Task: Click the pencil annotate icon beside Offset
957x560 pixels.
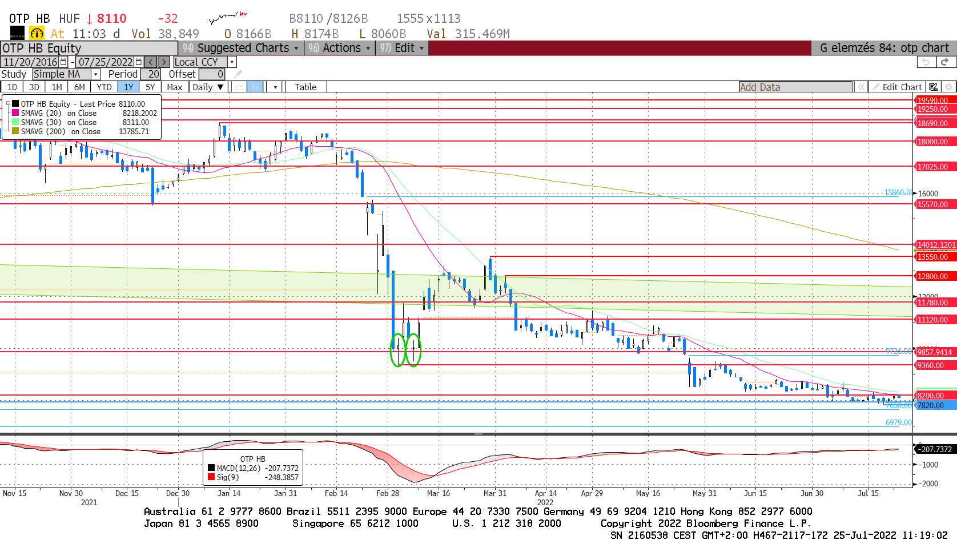Action: (238, 74)
